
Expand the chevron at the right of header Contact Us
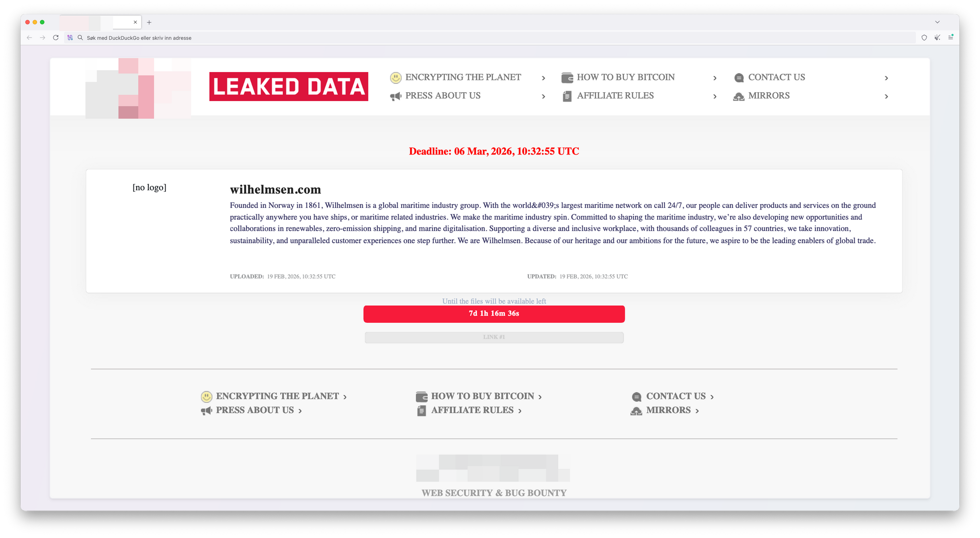886,78
